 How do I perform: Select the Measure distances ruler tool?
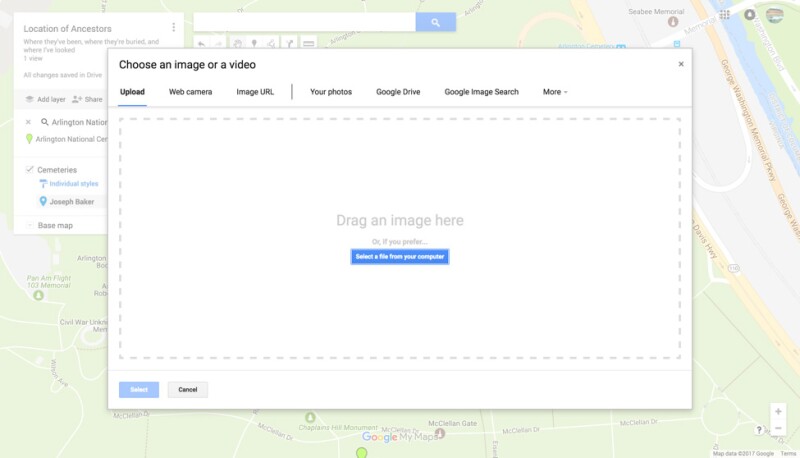point(309,44)
